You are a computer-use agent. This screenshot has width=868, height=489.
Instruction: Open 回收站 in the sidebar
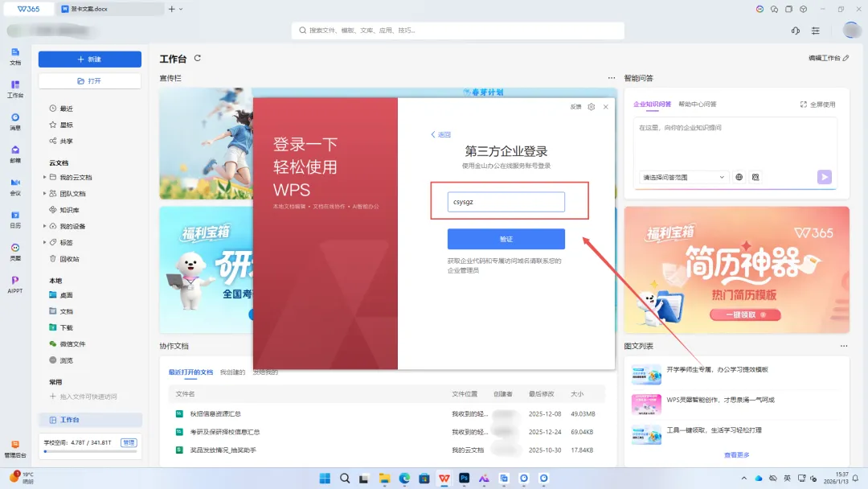click(x=69, y=259)
